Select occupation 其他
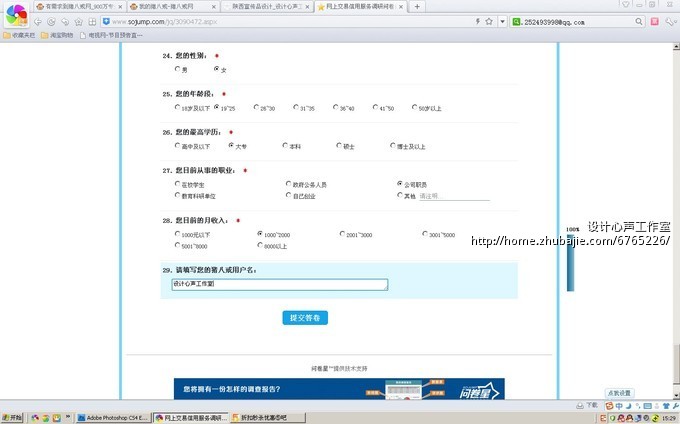Viewport: 680px width, 424px height. click(400, 195)
